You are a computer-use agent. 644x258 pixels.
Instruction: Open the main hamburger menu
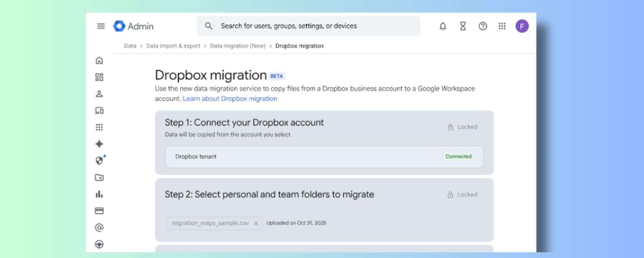101,26
